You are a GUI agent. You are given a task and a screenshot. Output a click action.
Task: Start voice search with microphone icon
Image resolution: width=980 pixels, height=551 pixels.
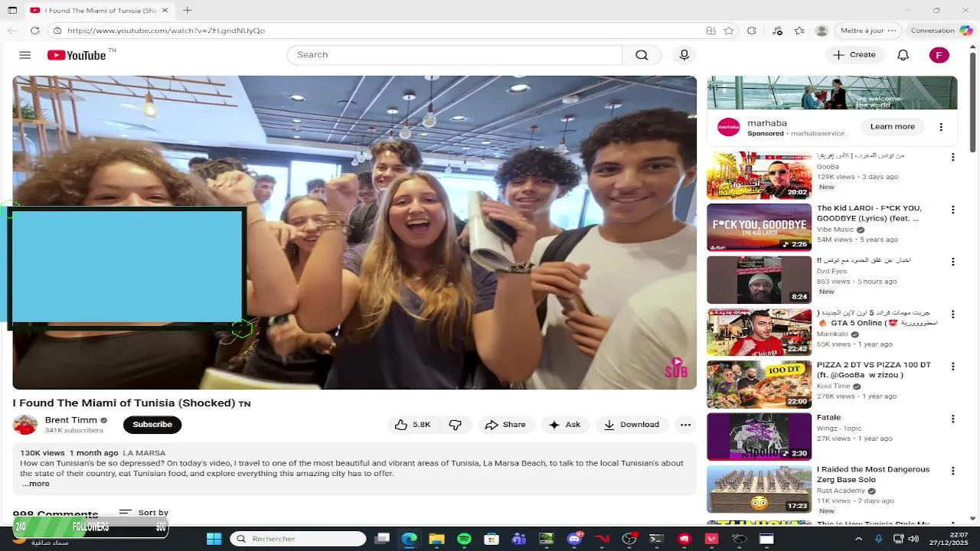(684, 55)
